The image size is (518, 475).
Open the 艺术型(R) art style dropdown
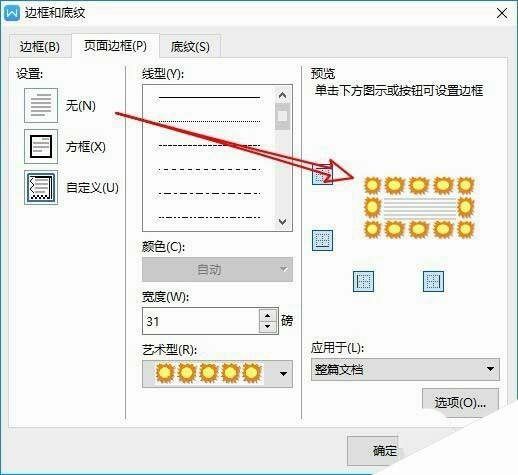click(x=217, y=373)
